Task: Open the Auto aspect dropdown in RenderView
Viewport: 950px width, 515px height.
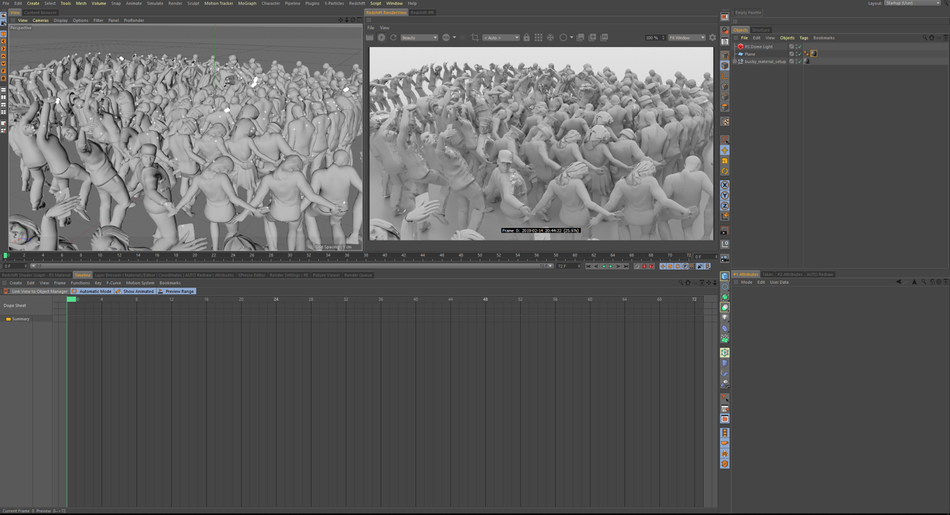Action: click(x=501, y=38)
